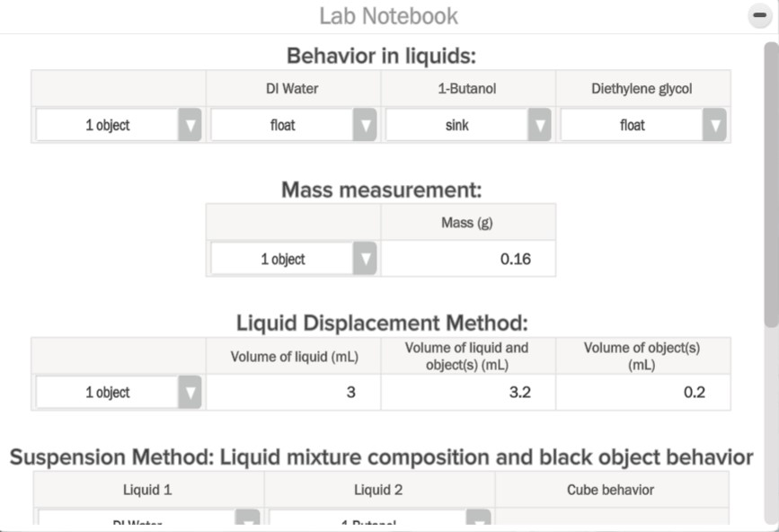The width and height of the screenshot is (779, 532).
Task: Open the Diethylene glycol behavior dropdown
Action: (x=641, y=124)
